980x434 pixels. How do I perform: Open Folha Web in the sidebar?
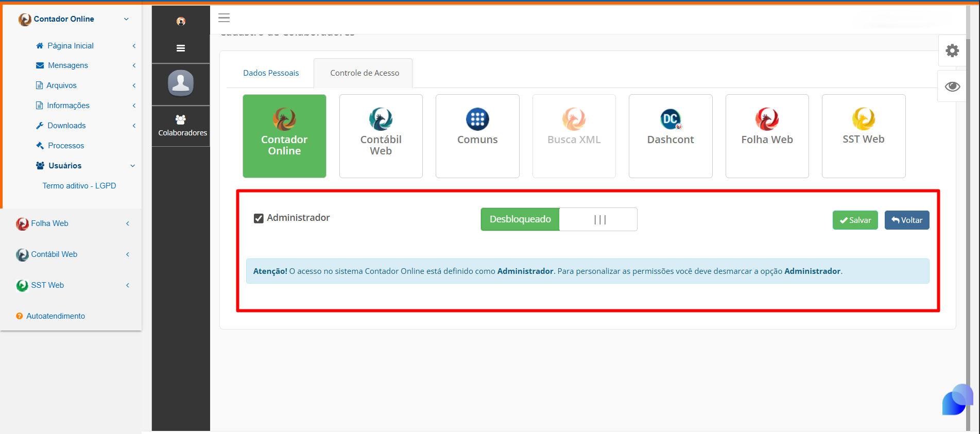coord(49,223)
